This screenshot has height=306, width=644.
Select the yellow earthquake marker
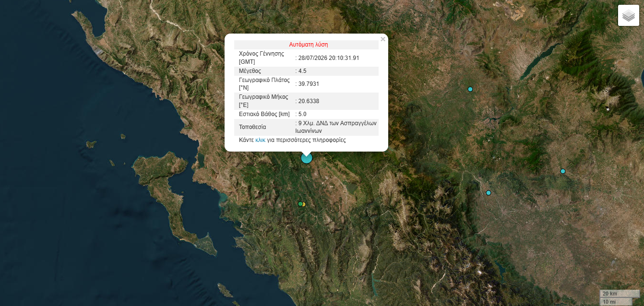coord(304,204)
